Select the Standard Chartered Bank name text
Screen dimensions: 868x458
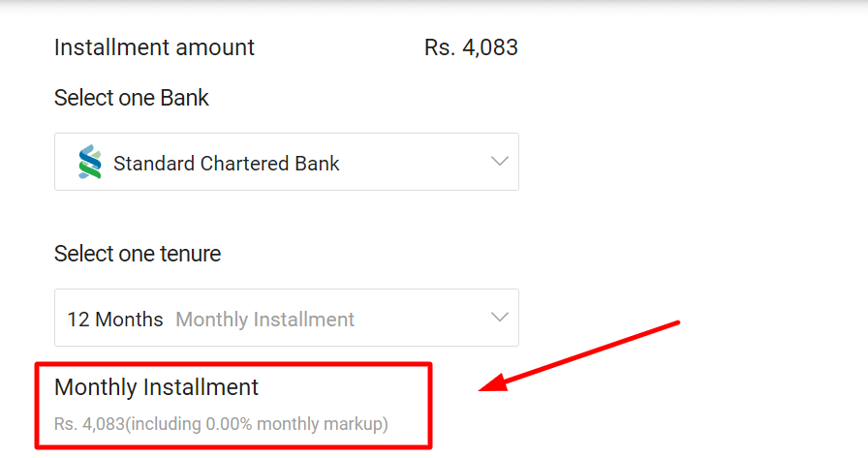227,164
